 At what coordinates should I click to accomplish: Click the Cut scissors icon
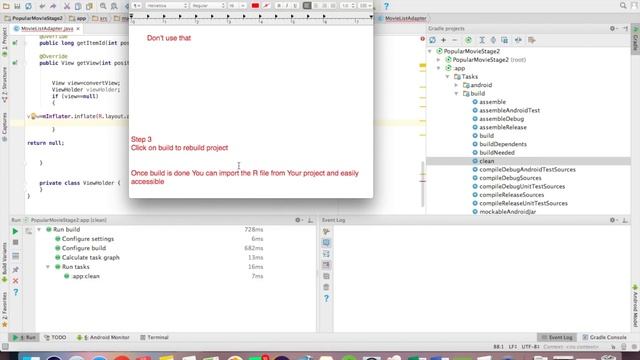pos(67,6)
